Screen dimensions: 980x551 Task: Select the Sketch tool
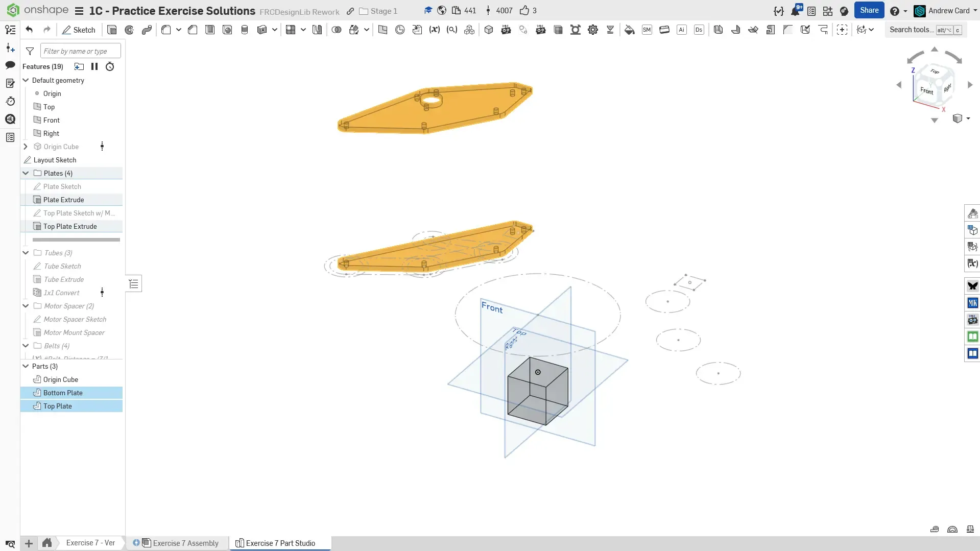coord(79,30)
